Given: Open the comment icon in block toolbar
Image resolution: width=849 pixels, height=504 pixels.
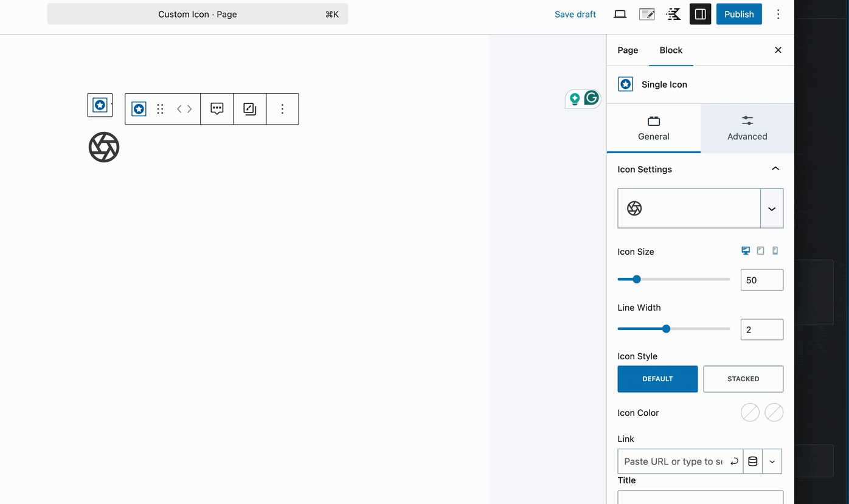Looking at the screenshot, I should coord(217,109).
